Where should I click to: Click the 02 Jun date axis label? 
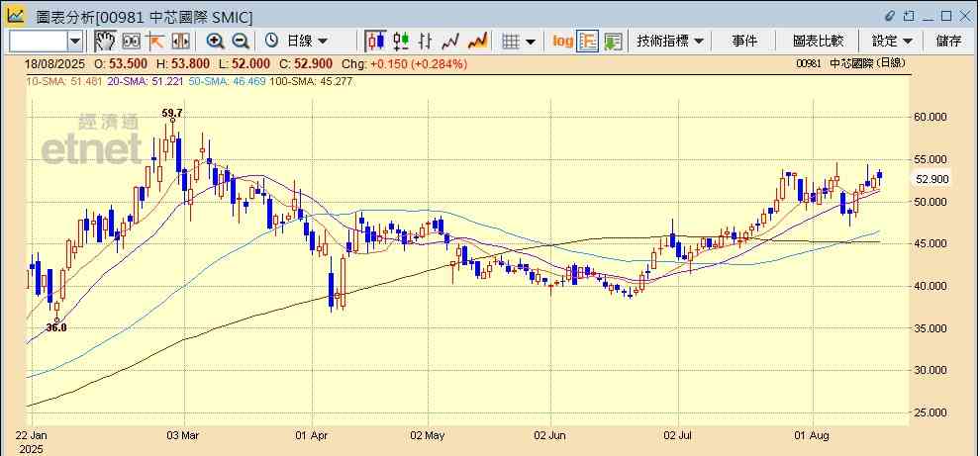click(x=550, y=435)
